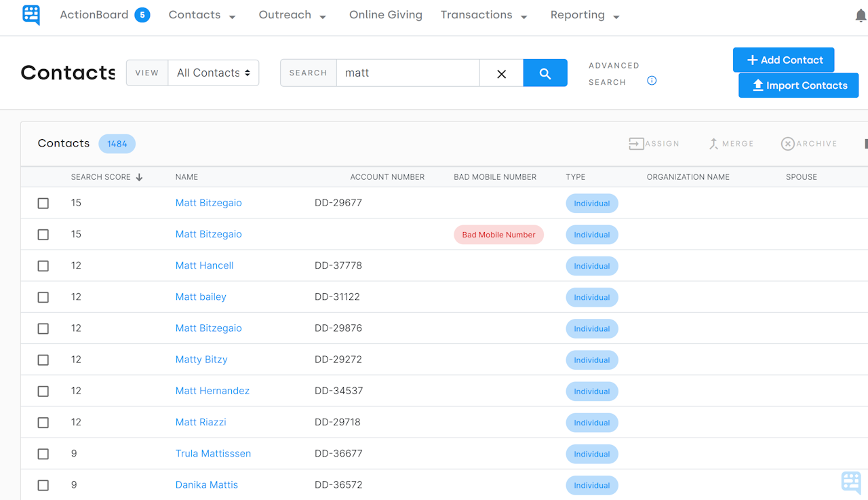The image size is (868, 500).
Task: Open the Advanced Search info tooltip icon
Action: click(652, 80)
